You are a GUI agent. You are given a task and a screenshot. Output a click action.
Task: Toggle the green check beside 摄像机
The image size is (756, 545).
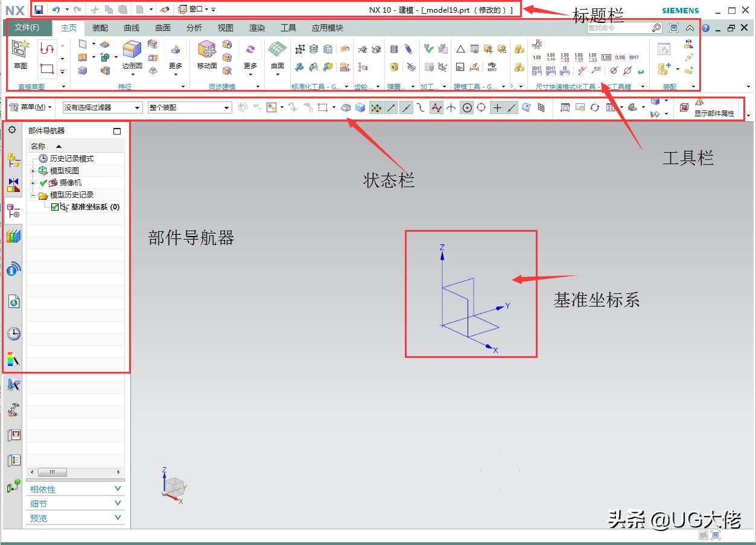43,182
